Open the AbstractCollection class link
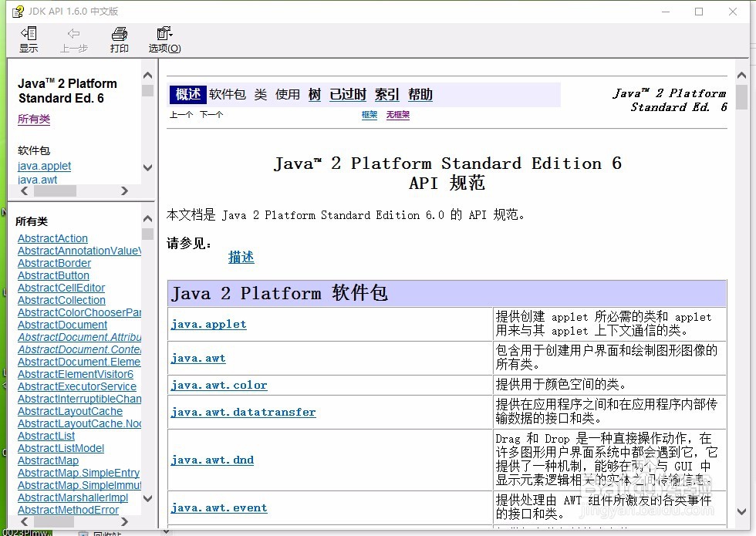Image resolution: width=756 pixels, height=536 pixels. (61, 300)
